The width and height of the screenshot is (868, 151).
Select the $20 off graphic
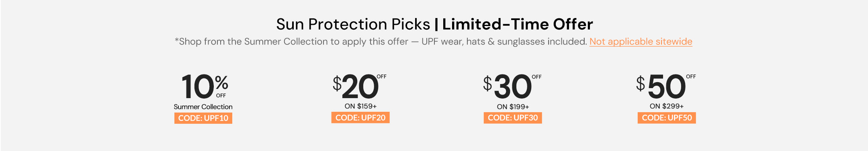360,86
